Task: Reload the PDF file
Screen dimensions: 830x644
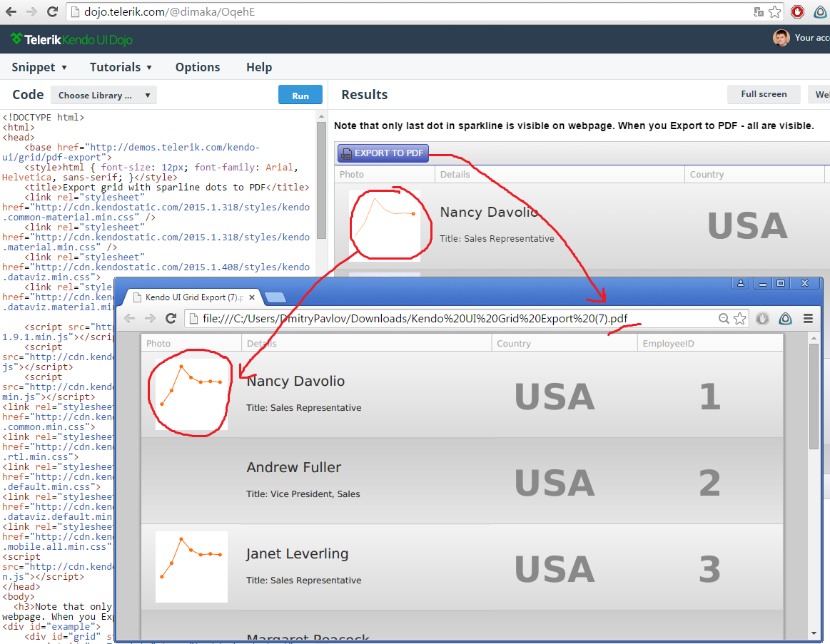Action: point(171,318)
